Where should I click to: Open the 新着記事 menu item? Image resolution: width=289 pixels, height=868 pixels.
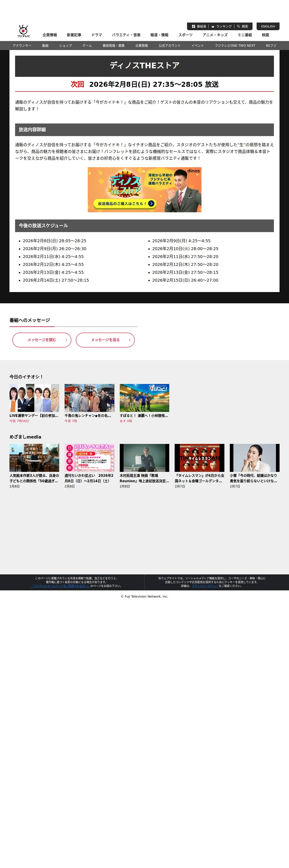[74, 35]
